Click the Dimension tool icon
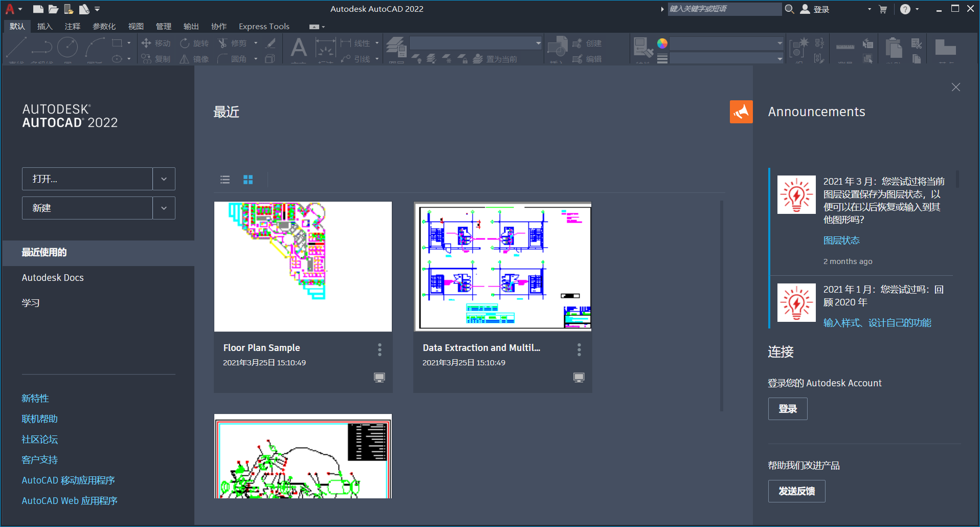This screenshot has height=527, width=980. pos(325,47)
